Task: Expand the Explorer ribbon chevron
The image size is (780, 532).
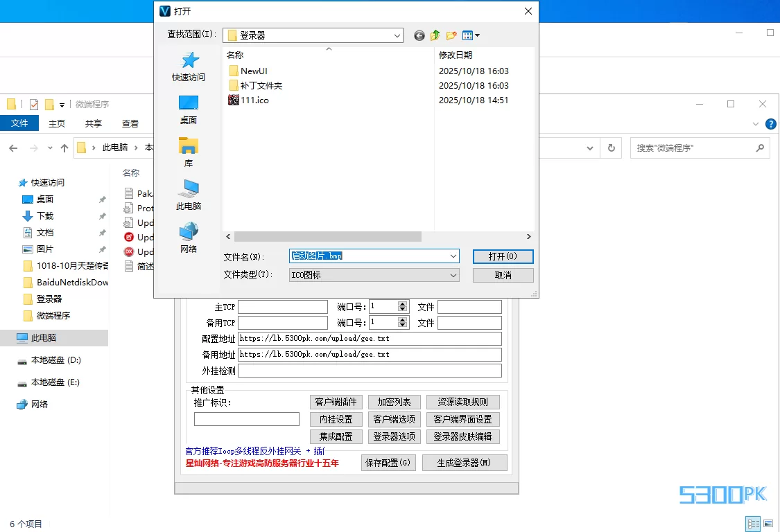Action: pos(756,124)
